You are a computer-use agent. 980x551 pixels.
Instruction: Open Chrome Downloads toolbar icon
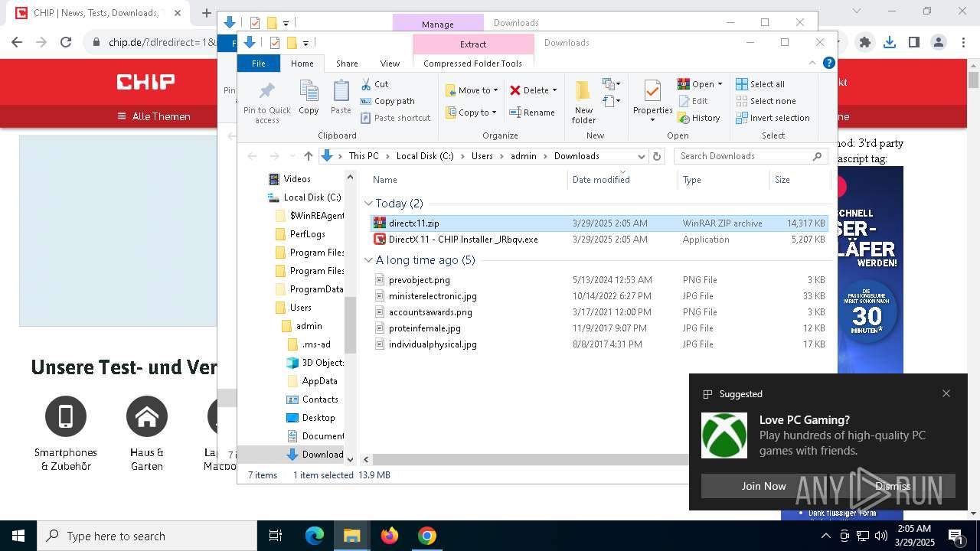890,43
